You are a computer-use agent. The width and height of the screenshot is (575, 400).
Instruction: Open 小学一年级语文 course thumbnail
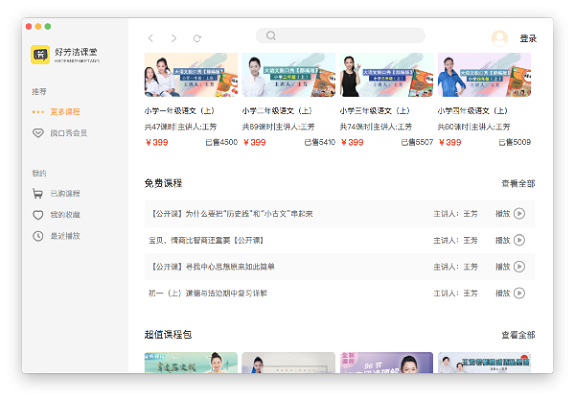[x=191, y=75]
